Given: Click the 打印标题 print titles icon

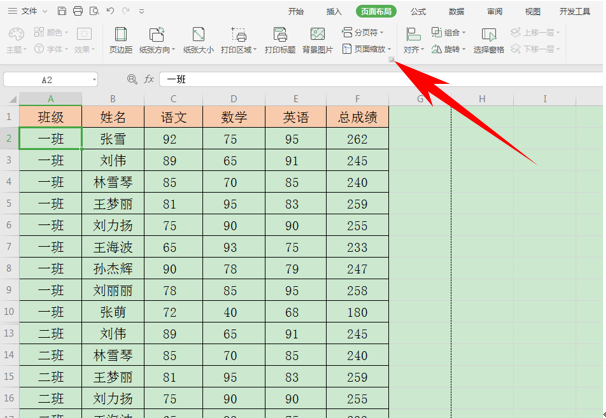Looking at the screenshot, I should pyautogui.click(x=280, y=40).
